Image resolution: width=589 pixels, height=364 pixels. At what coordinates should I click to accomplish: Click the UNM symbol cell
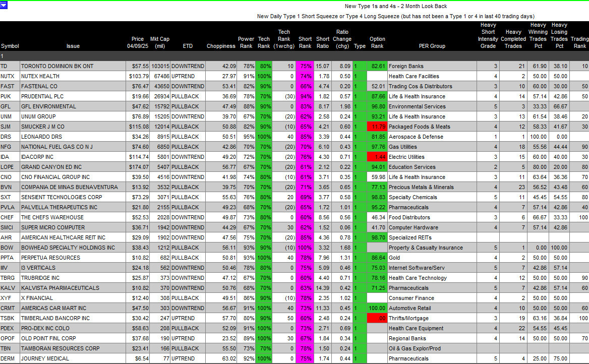click(x=10, y=117)
